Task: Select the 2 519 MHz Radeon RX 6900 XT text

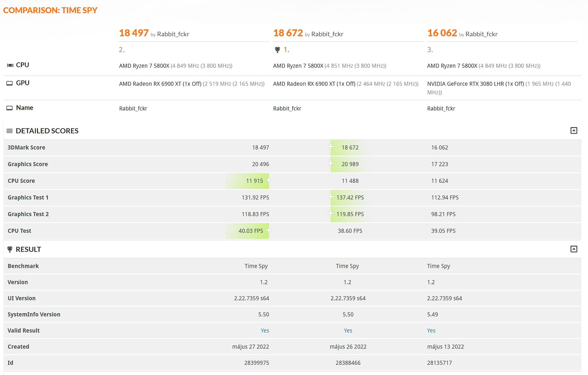Action: [192, 84]
